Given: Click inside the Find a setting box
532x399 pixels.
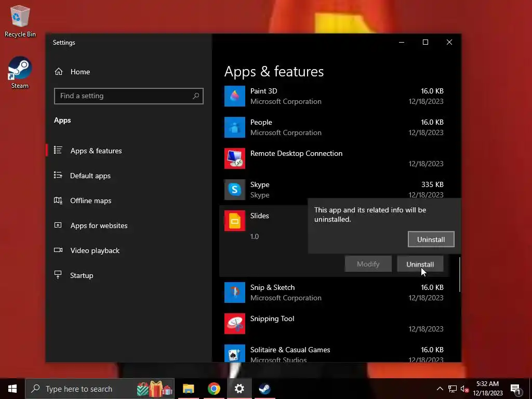Looking at the screenshot, I should (x=129, y=96).
